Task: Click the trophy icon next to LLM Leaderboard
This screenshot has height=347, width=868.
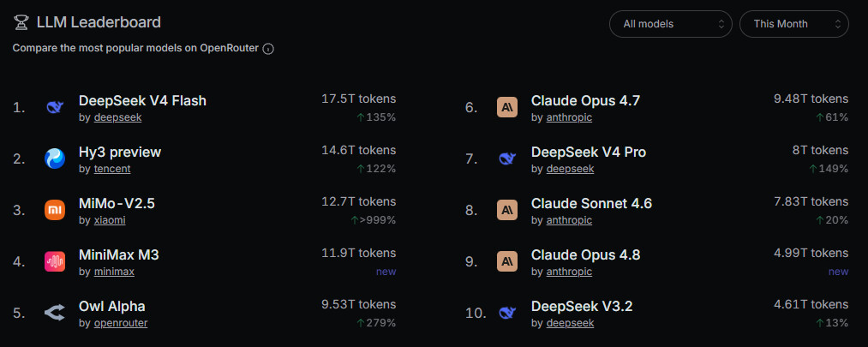Action: point(21,22)
